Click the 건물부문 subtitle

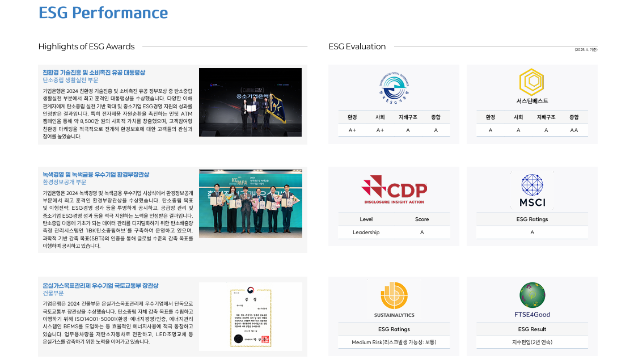click(53, 293)
